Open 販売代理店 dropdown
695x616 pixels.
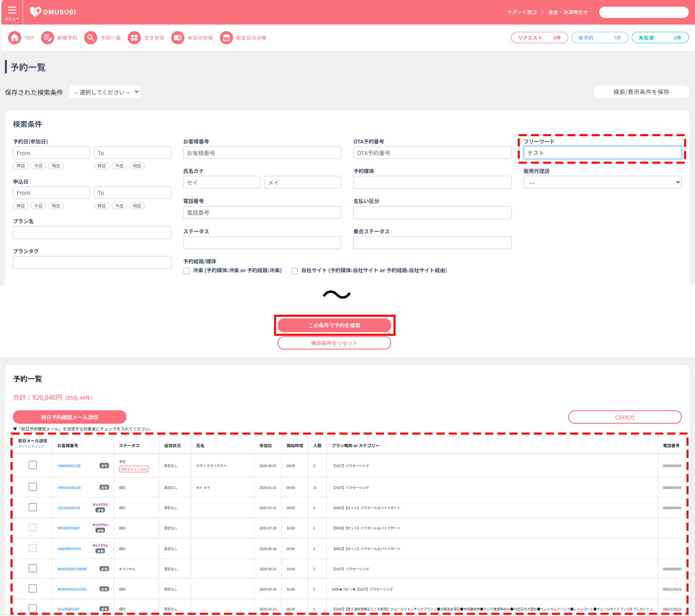point(602,182)
